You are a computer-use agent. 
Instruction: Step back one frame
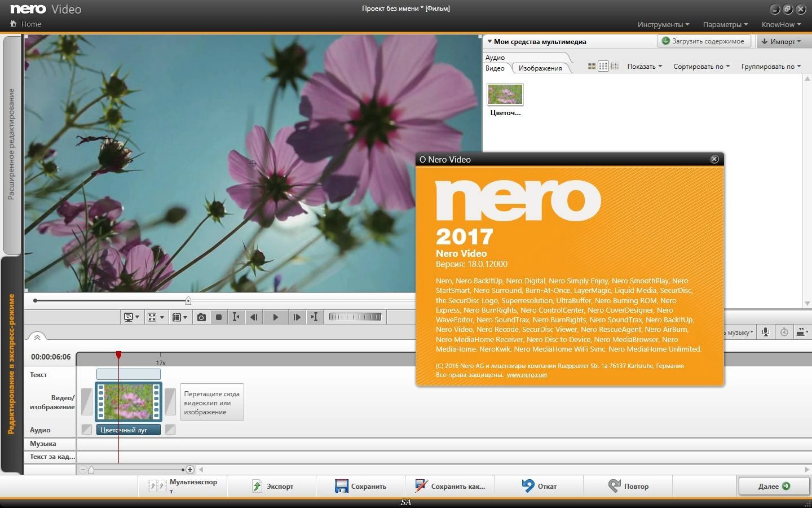254,317
